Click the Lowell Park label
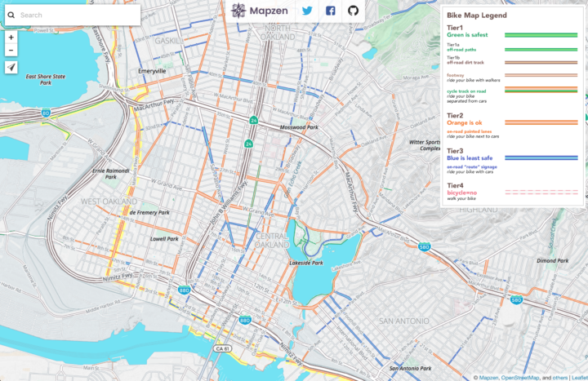Screen dimensions: 588x381 click(164, 239)
